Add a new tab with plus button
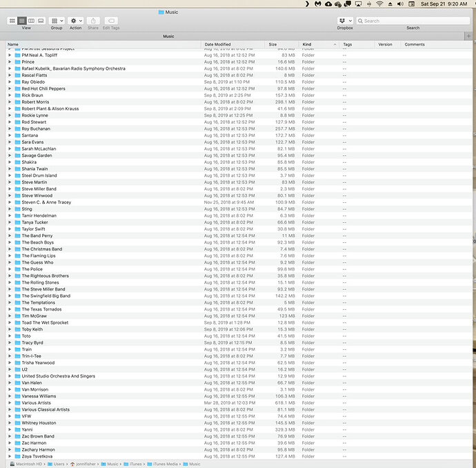The height and width of the screenshot is (468, 476). (468, 36)
